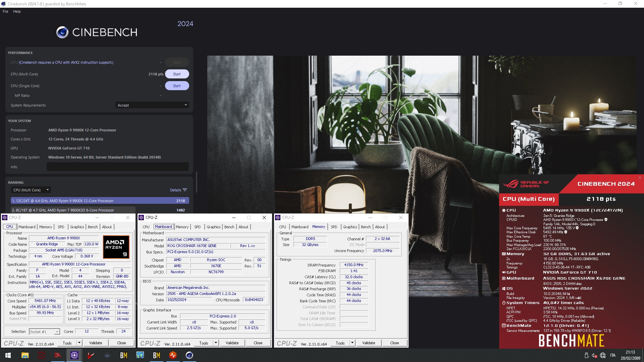
Task: Click the ROG CROSSHAIR X670E GENE model field
Action: pyautogui.click(x=198, y=246)
